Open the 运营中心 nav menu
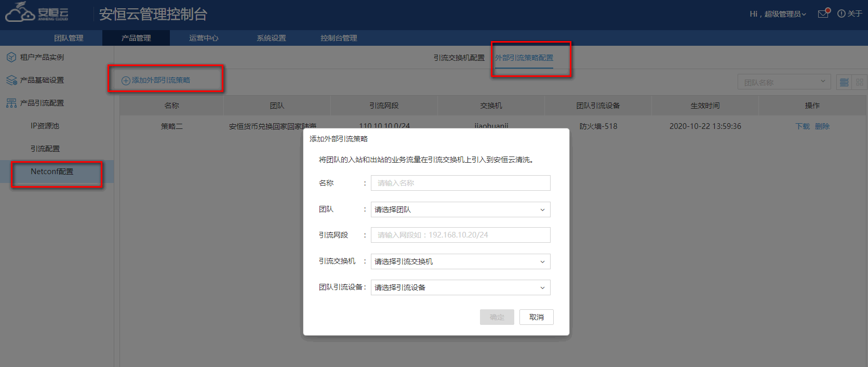 pos(204,38)
